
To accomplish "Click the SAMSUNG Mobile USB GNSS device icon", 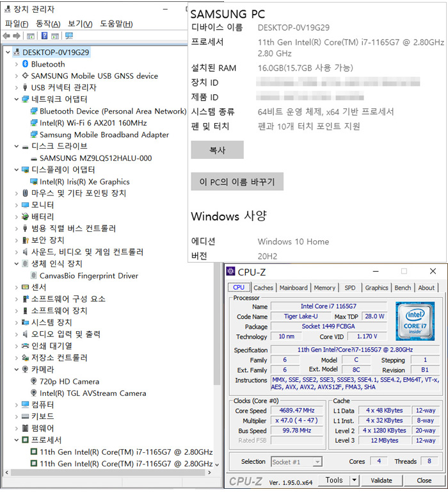I will [26, 76].
